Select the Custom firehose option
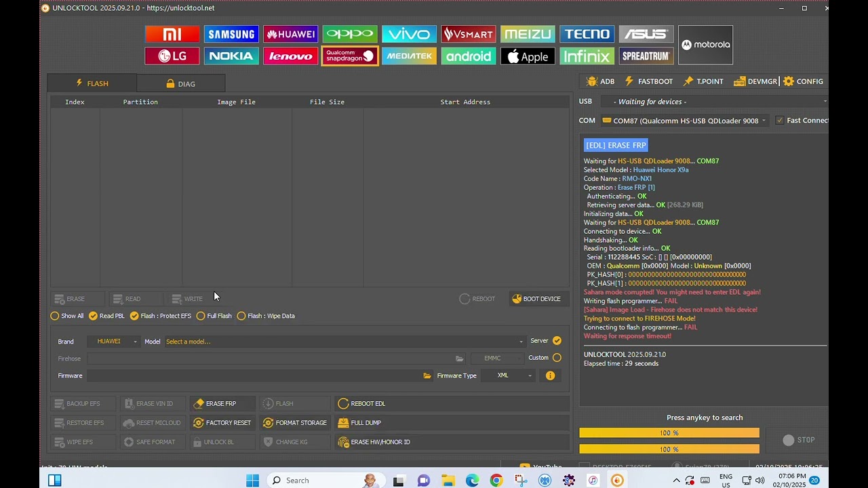868x488 pixels. click(557, 358)
